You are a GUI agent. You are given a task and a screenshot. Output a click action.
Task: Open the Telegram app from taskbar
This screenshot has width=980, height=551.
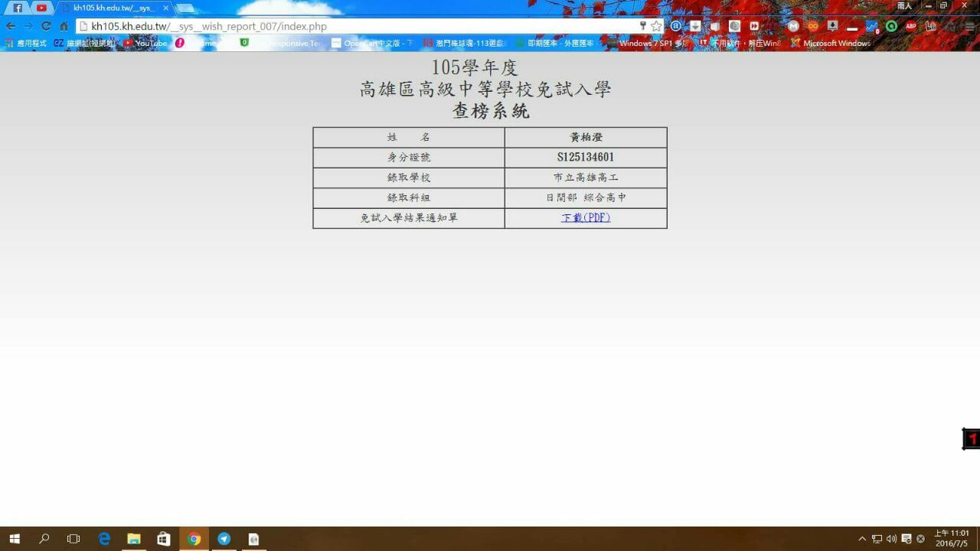pyautogui.click(x=224, y=539)
